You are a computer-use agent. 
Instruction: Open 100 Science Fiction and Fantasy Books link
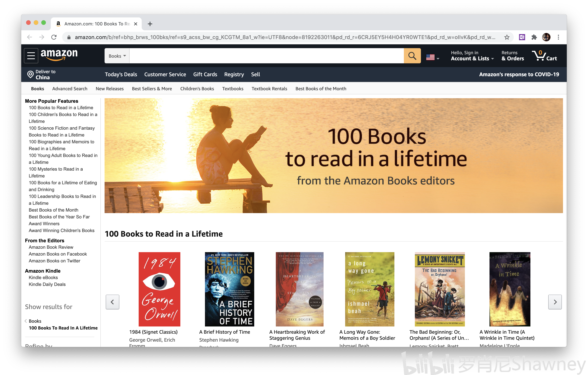[x=62, y=132]
